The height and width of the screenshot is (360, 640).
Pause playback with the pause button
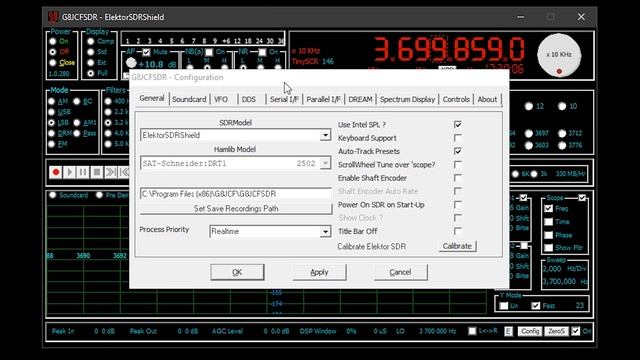(83, 172)
